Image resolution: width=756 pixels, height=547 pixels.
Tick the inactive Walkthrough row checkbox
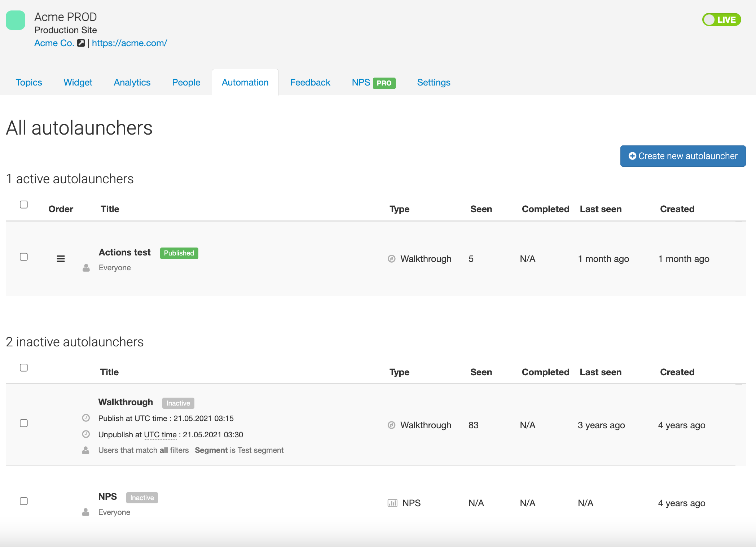[x=24, y=423]
